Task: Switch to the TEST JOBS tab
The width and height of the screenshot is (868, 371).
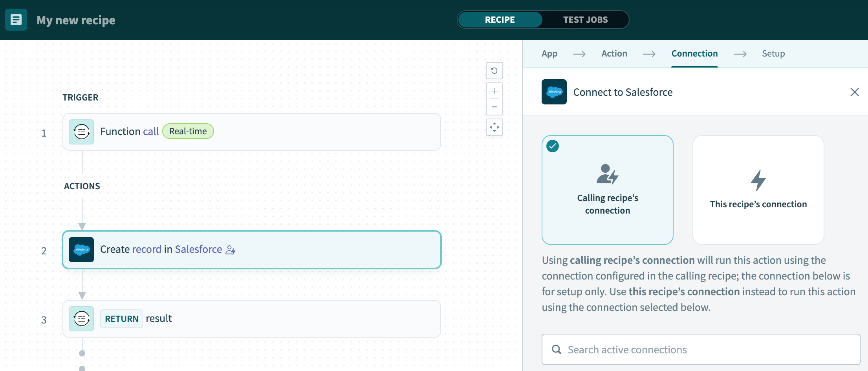Action: 585,19
